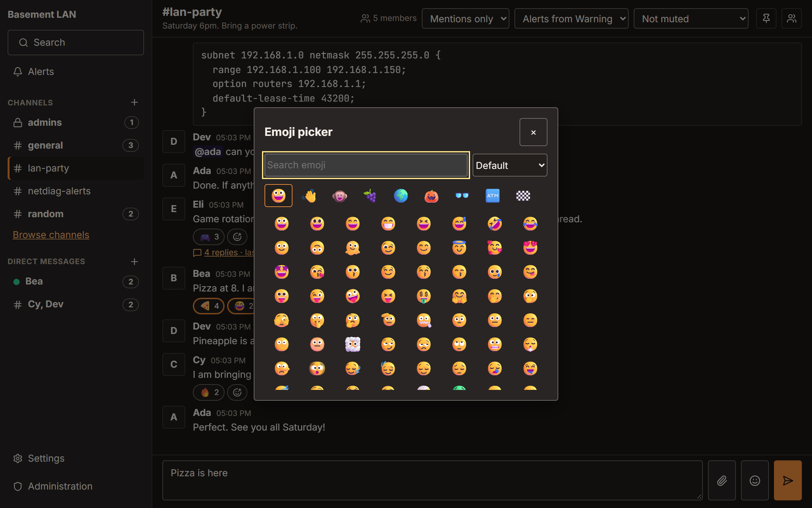Insert the heart-eyes emoji

click(x=530, y=248)
